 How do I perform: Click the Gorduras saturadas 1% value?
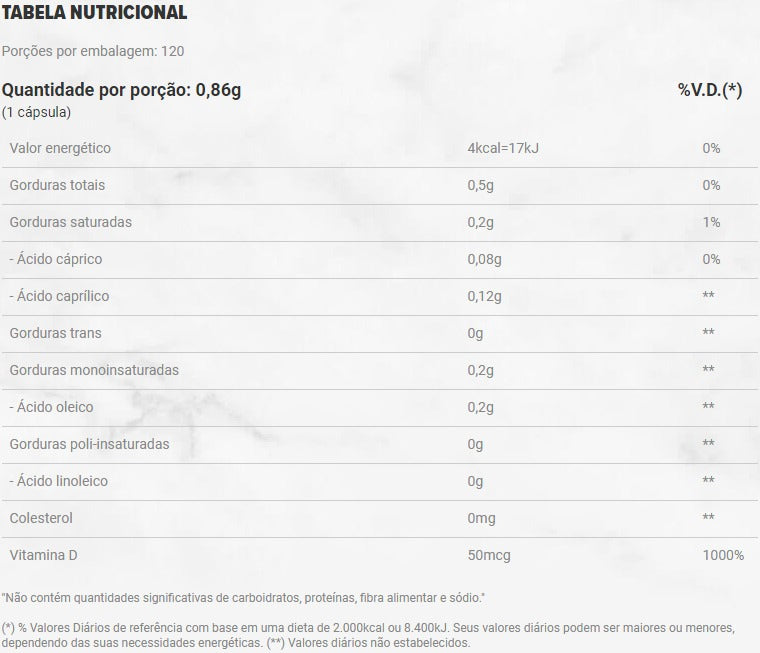[711, 222]
